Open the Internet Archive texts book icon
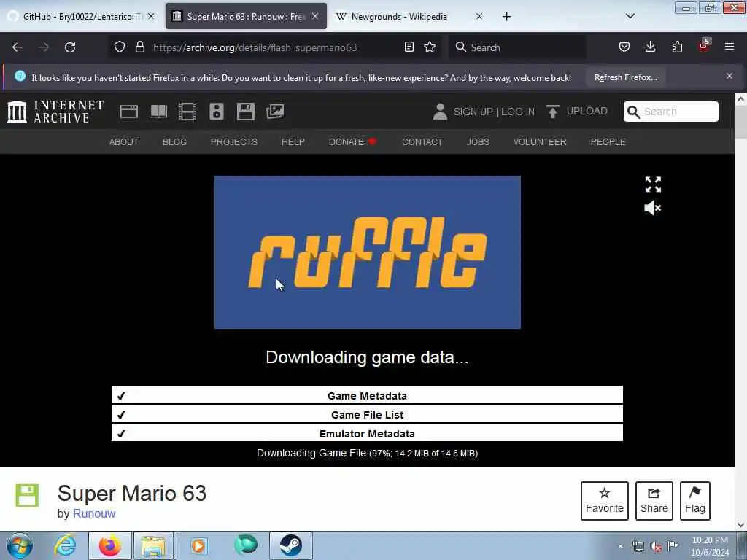Image resolution: width=747 pixels, height=560 pixels. [x=158, y=112]
